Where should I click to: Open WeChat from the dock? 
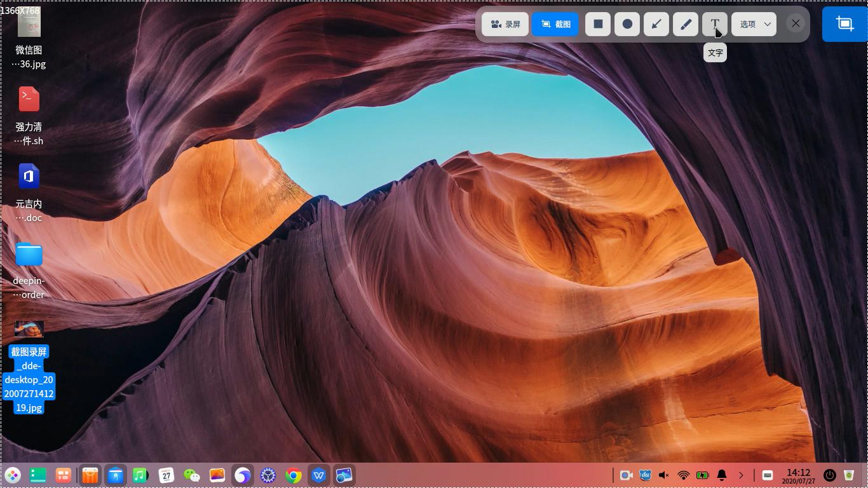191,475
